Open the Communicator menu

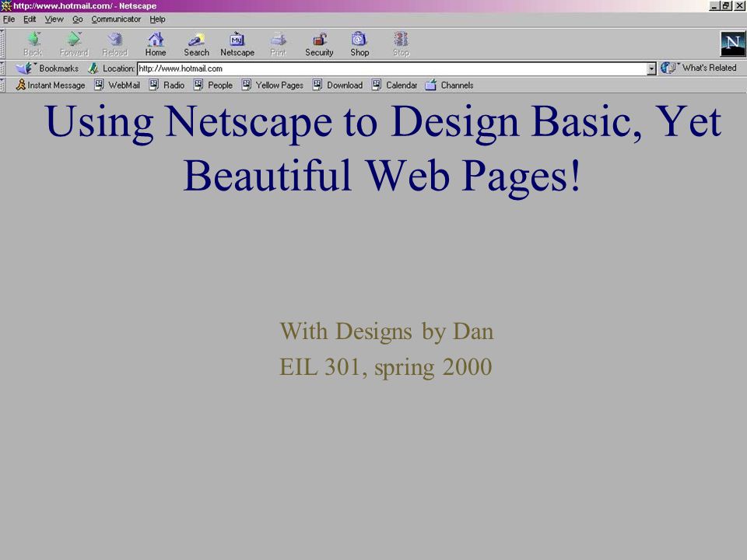coord(116,19)
